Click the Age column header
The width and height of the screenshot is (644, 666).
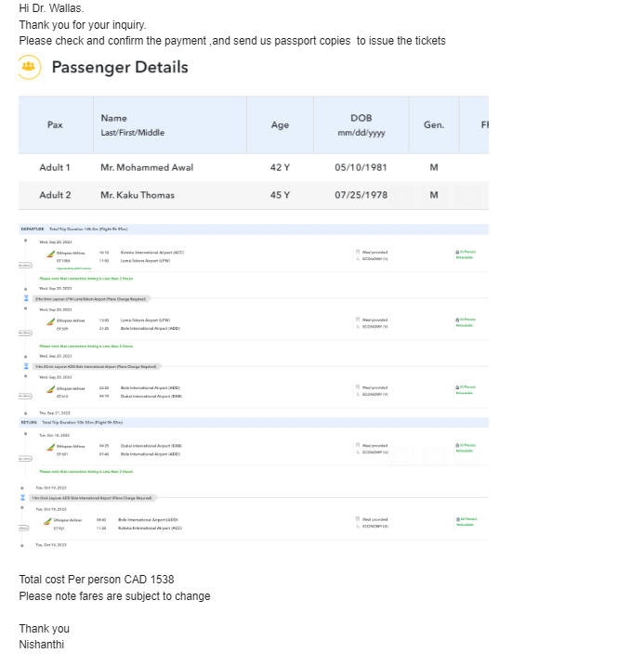[x=280, y=125]
